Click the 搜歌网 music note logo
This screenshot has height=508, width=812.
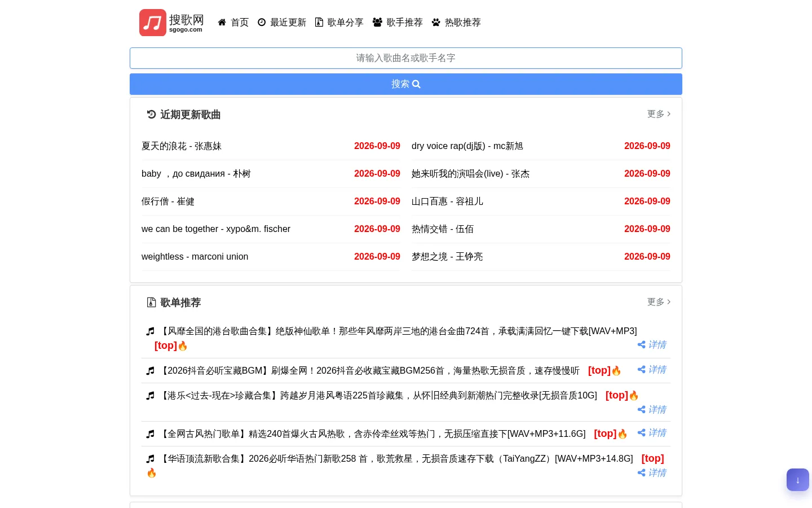coord(153,23)
